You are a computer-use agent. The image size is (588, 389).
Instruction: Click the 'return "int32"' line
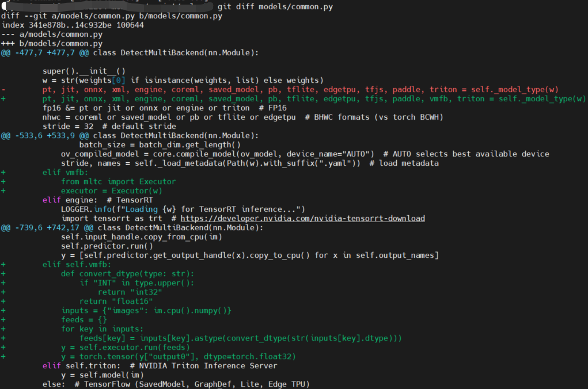coord(130,292)
